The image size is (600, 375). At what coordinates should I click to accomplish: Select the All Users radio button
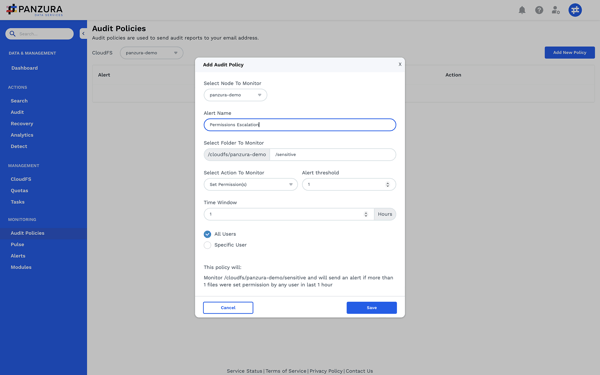point(207,234)
